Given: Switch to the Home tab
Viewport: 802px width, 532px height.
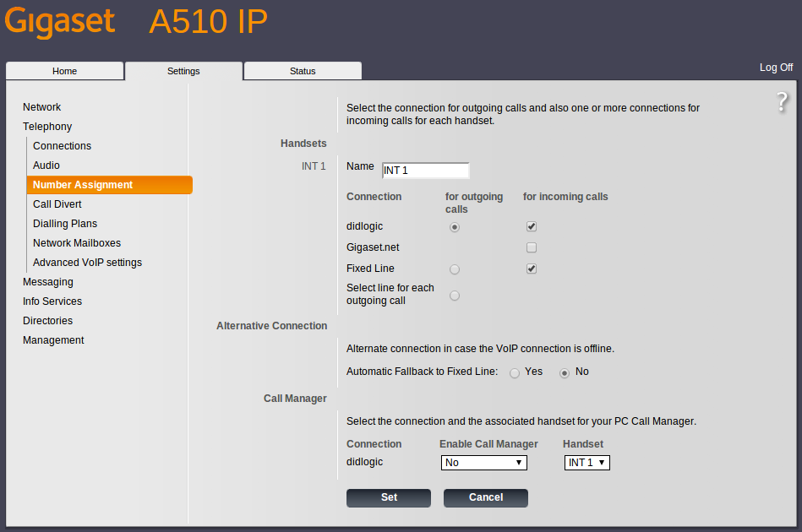Looking at the screenshot, I should [x=65, y=71].
